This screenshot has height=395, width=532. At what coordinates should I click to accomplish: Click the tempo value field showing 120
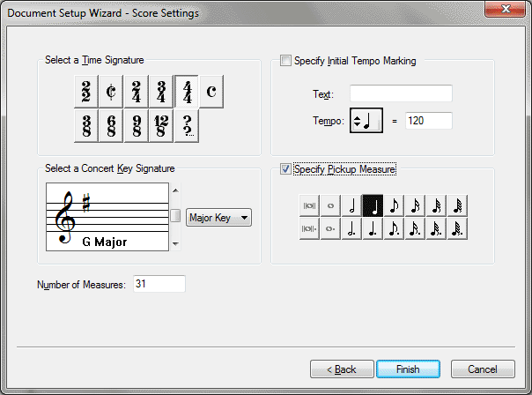pyautogui.click(x=428, y=121)
